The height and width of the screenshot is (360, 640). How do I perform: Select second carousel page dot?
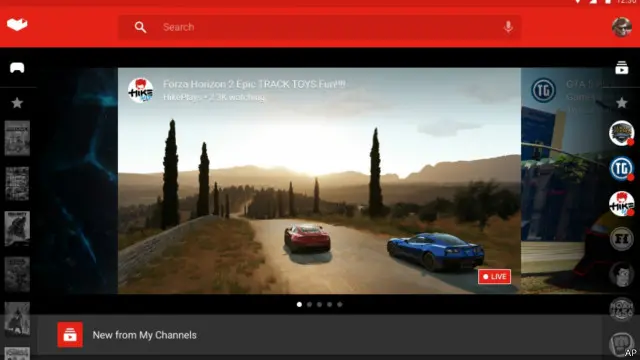(x=309, y=304)
